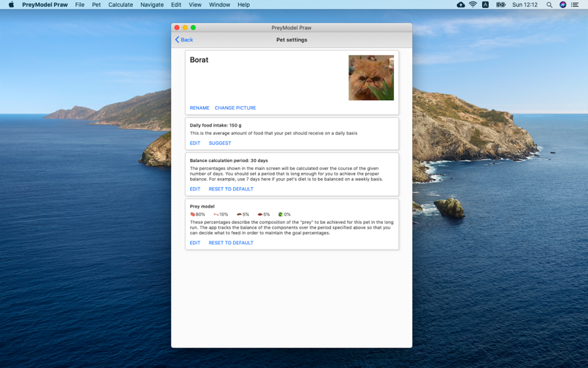This screenshot has width=588, height=368.
Task: Reset the prey model to default
Action: tap(231, 243)
